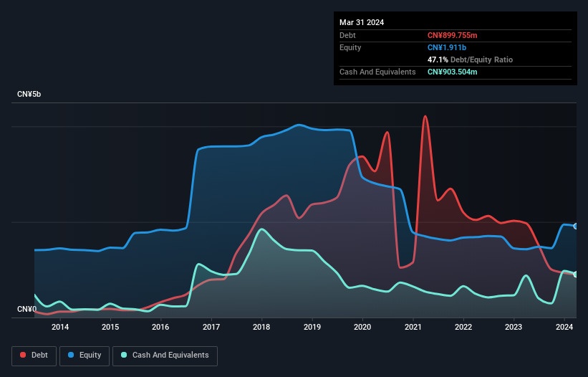The width and height of the screenshot is (588, 377).
Task: Click the Equity row label in tooltip
Action: tap(350, 47)
